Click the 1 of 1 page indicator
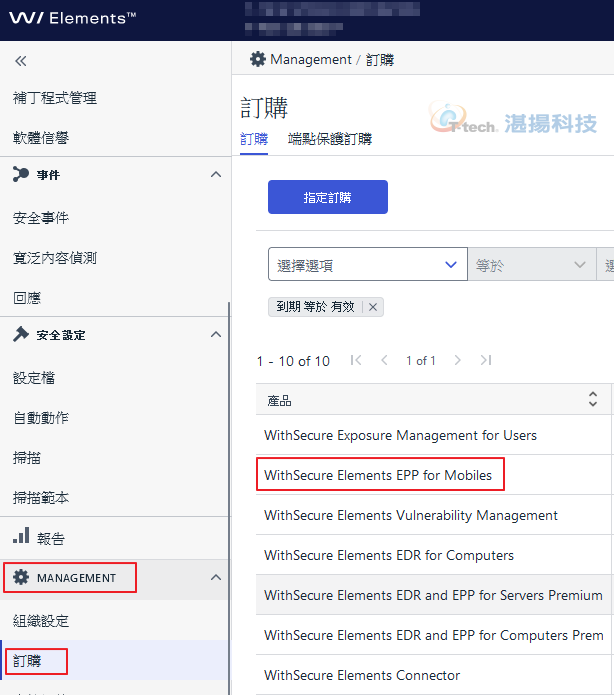Viewport: 614px width, 695px height. [x=421, y=360]
